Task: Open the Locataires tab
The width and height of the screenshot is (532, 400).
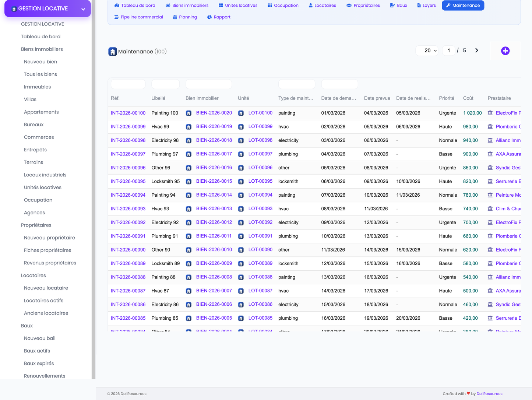Action: (323, 6)
